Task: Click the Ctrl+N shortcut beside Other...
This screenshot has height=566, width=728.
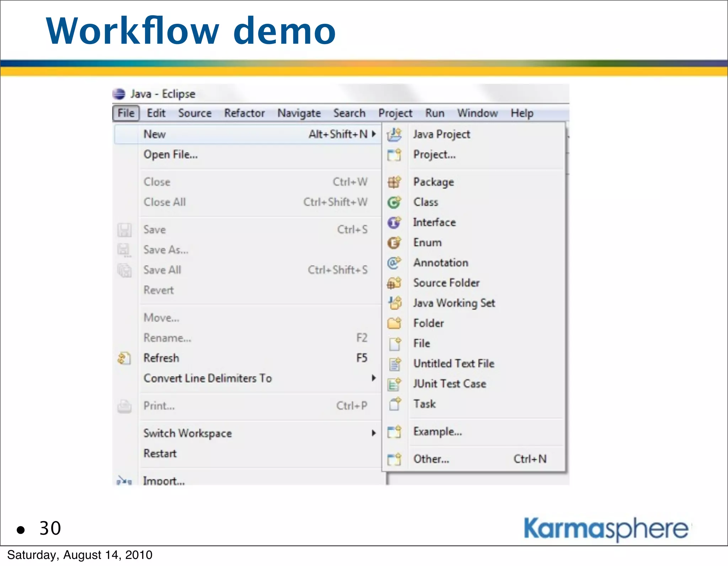Action: 530,459
